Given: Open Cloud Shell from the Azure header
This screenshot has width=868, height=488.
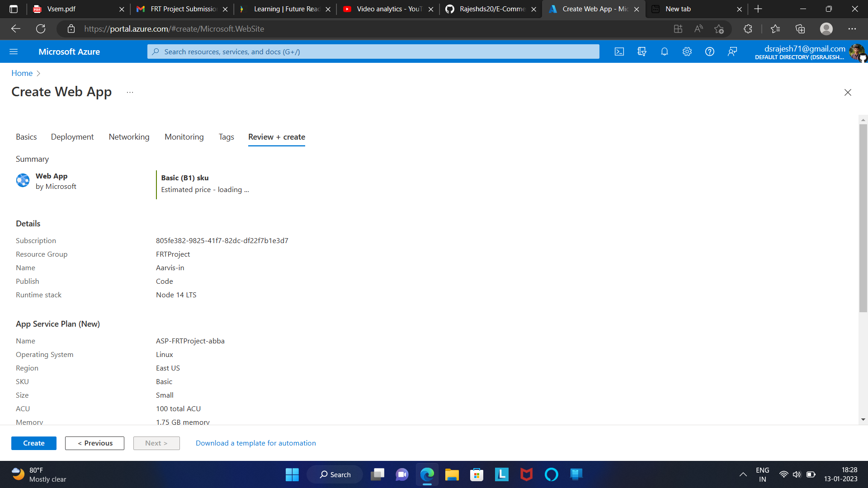Looking at the screenshot, I should [619, 52].
